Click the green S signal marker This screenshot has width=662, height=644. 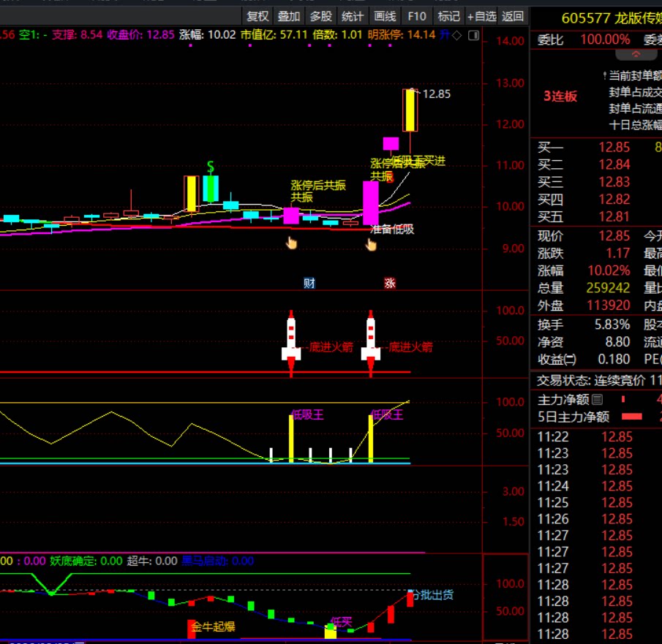(x=210, y=167)
